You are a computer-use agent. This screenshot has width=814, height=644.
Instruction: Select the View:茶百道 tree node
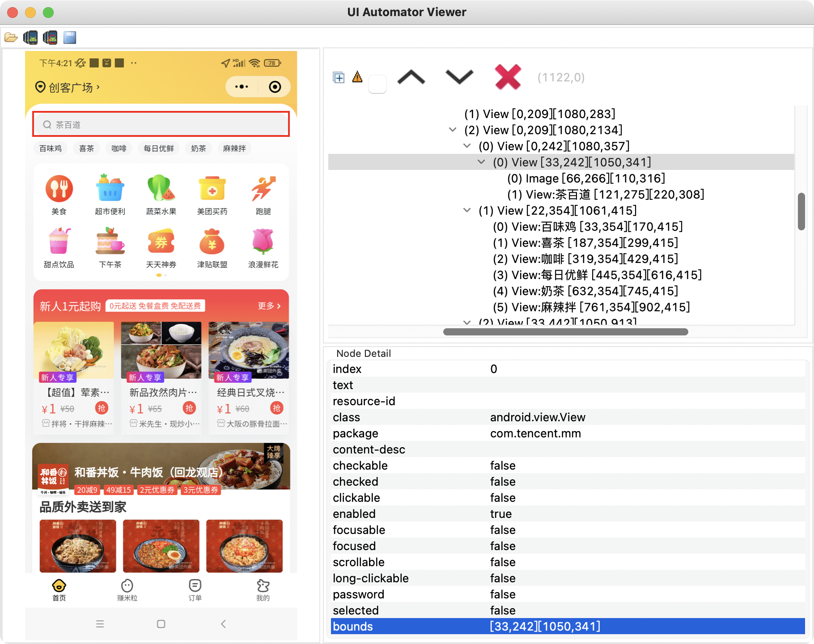coord(605,195)
